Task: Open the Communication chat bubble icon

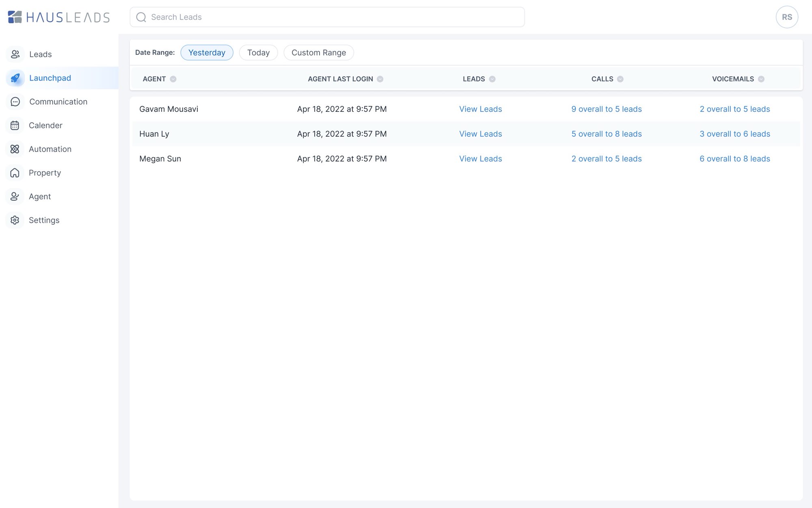Action: 15,102
